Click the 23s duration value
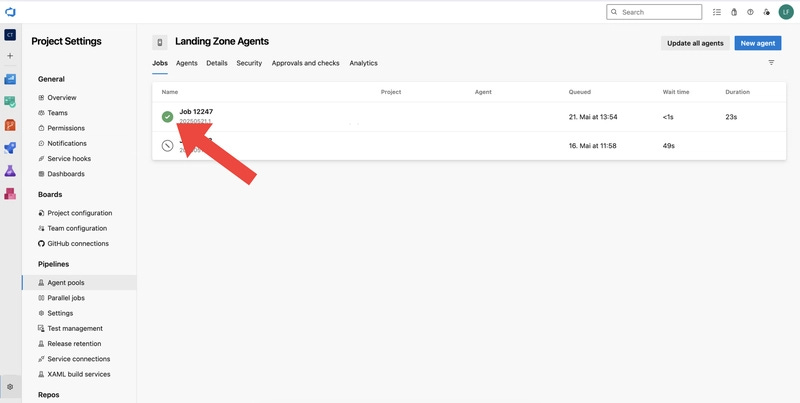 (731, 117)
